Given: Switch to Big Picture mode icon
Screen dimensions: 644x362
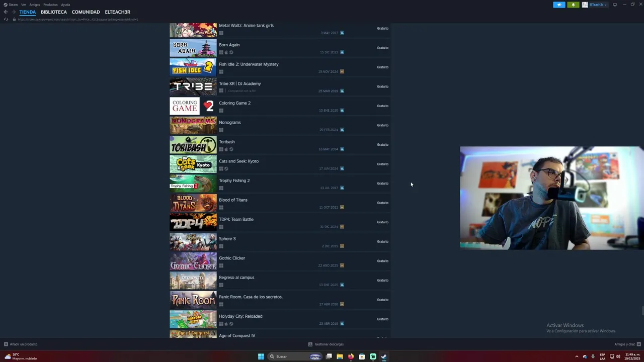Looking at the screenshot, I should click(615, 5).
